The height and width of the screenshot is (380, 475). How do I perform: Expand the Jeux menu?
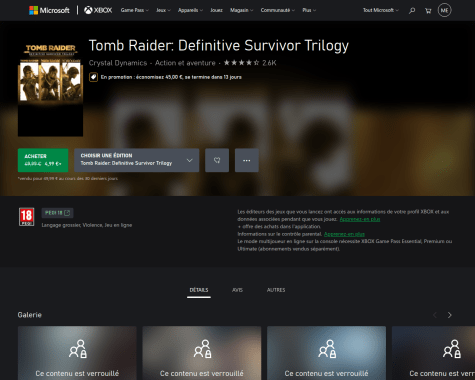[163, 10]
